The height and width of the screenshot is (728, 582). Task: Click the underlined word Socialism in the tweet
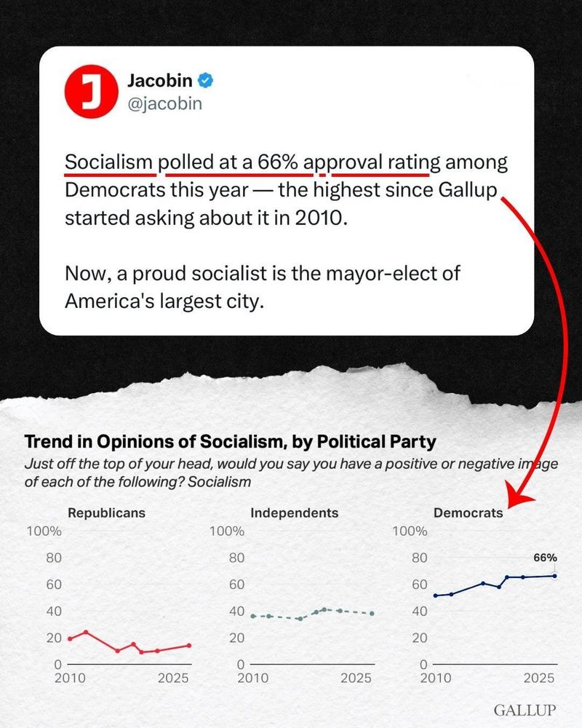(109, 162)
